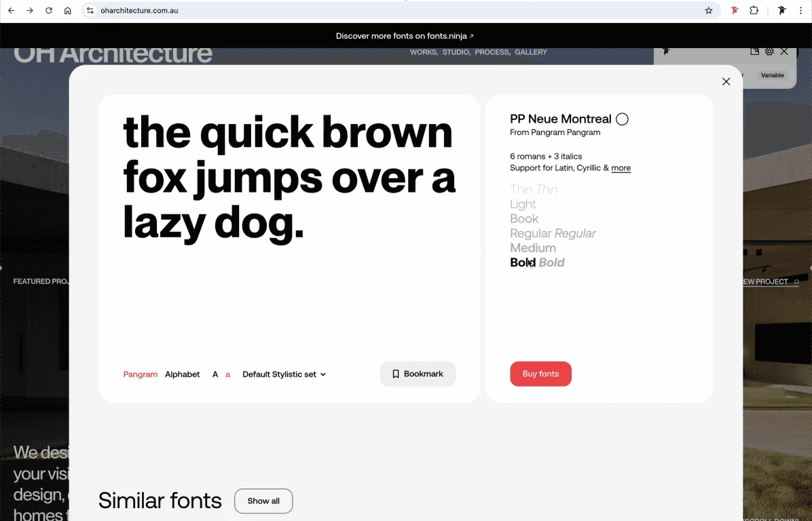Click the black Fonts Ninja toolbar icon
This screenshot has height=521, width=812.
(782, 10)
